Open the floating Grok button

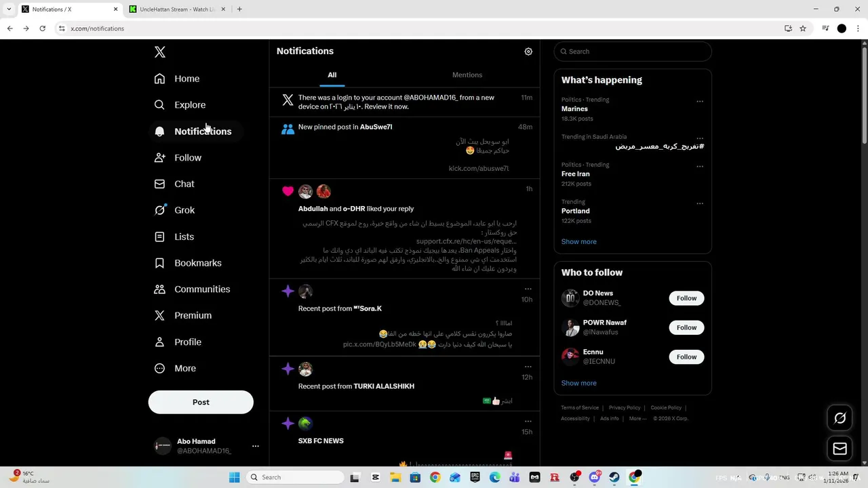point(840,418)
